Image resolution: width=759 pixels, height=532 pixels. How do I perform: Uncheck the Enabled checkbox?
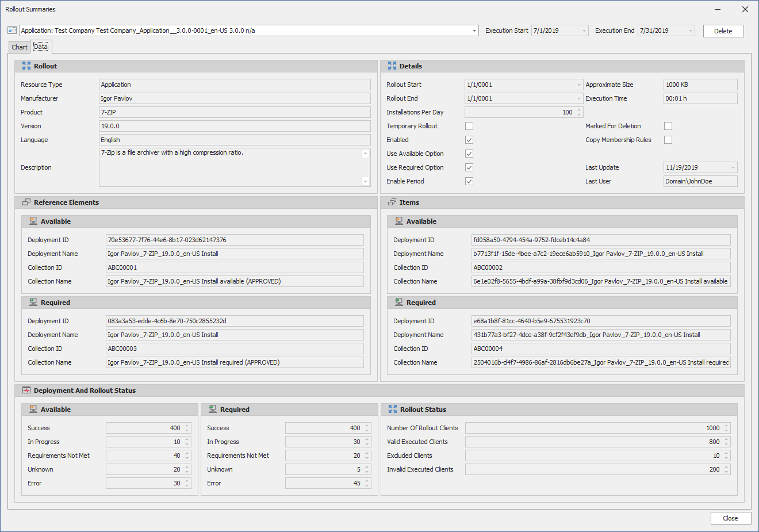[469, 140]
